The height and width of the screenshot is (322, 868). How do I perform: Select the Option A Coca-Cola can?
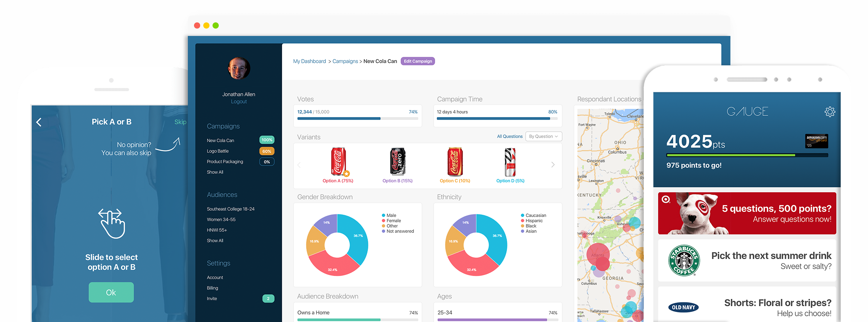pyautogui.click(x=338, y=162)
